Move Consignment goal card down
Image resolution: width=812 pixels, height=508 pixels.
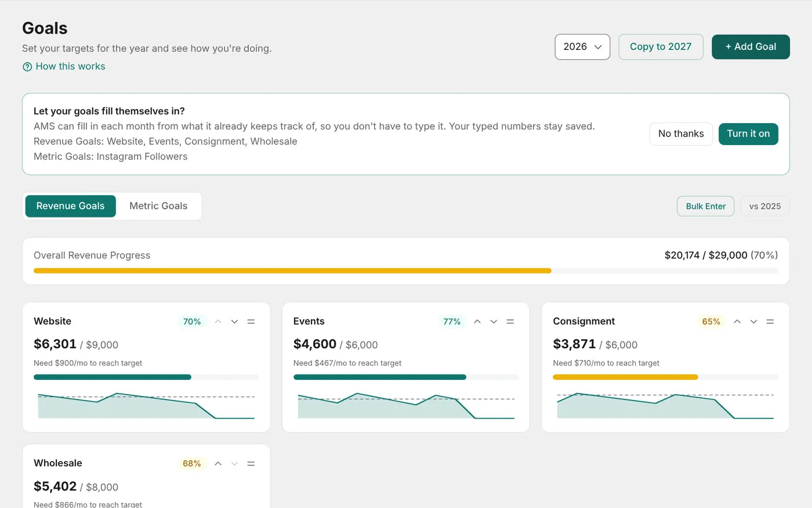pyautogui.click(x=753, y=322)
